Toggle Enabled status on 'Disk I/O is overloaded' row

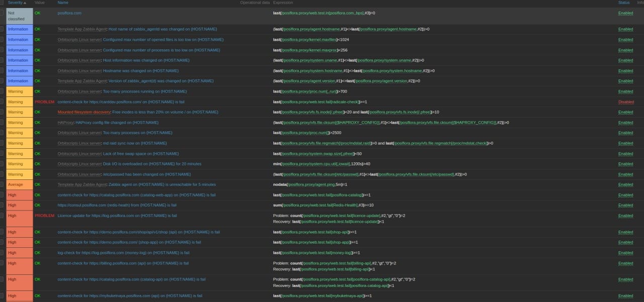pyautogui.click(x=626, y=164)
